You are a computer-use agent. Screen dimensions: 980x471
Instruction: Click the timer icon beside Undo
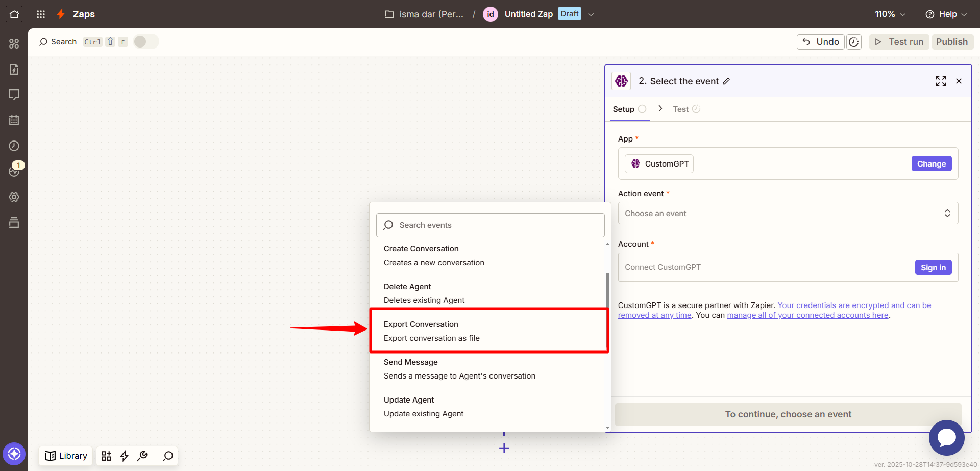(854, 42)
